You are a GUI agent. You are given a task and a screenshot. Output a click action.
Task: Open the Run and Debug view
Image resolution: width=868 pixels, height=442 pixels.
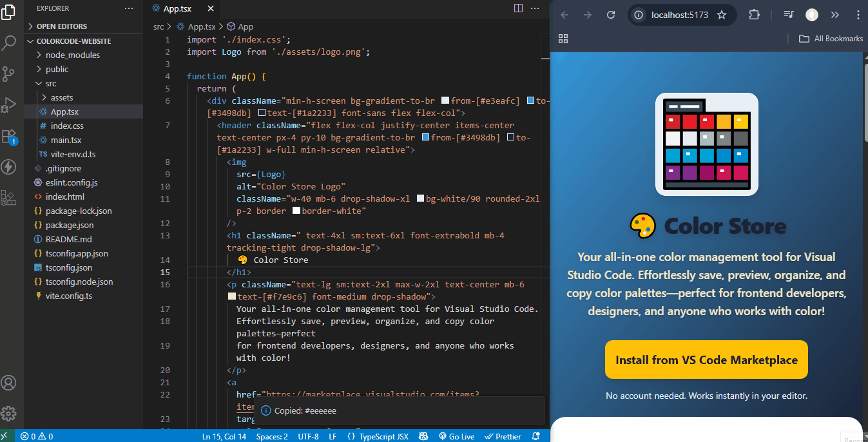(x=8, y=104)
